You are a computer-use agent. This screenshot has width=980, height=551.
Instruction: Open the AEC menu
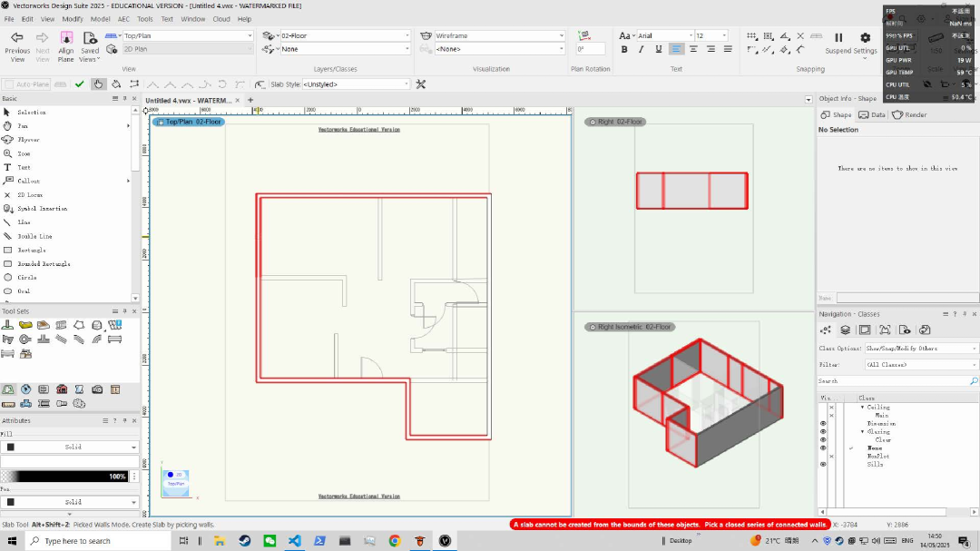coord(123,18)
